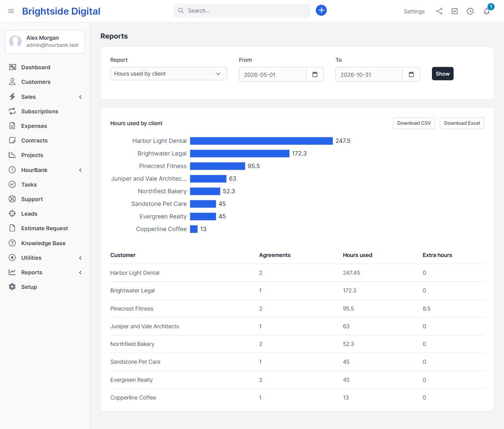
Task: Click the Show button
Action: (443, 74)
